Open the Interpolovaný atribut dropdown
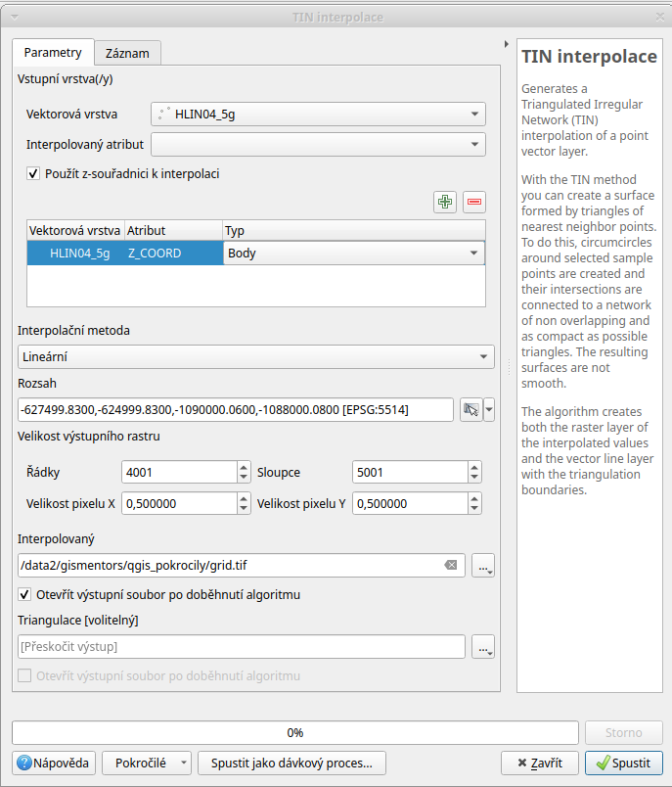The image size is (672, 787). click(x=318, y=144)
